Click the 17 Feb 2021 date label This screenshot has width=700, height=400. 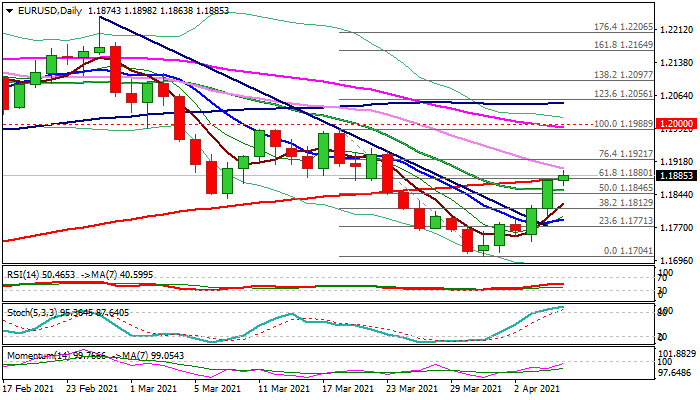coord(27,387)
